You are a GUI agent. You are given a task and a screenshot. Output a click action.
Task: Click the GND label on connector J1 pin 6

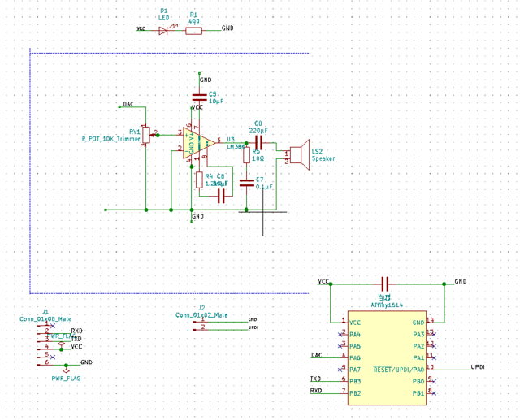[x=87, y=362]
